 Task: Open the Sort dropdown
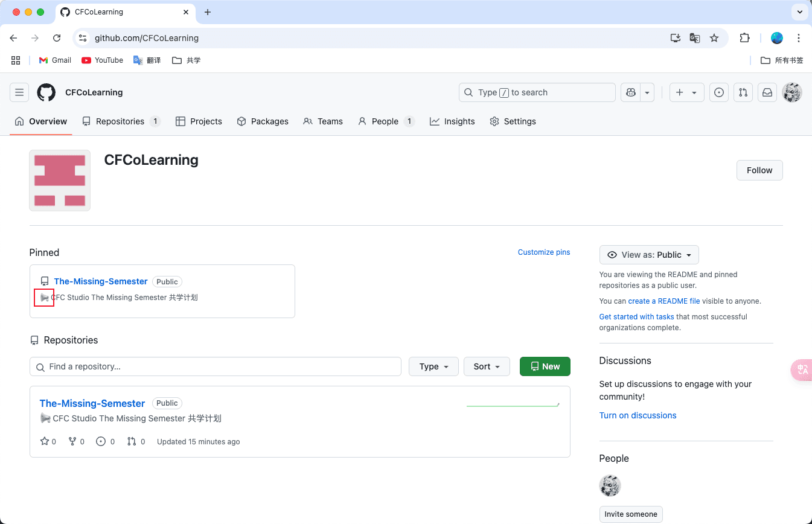[487, 366]
